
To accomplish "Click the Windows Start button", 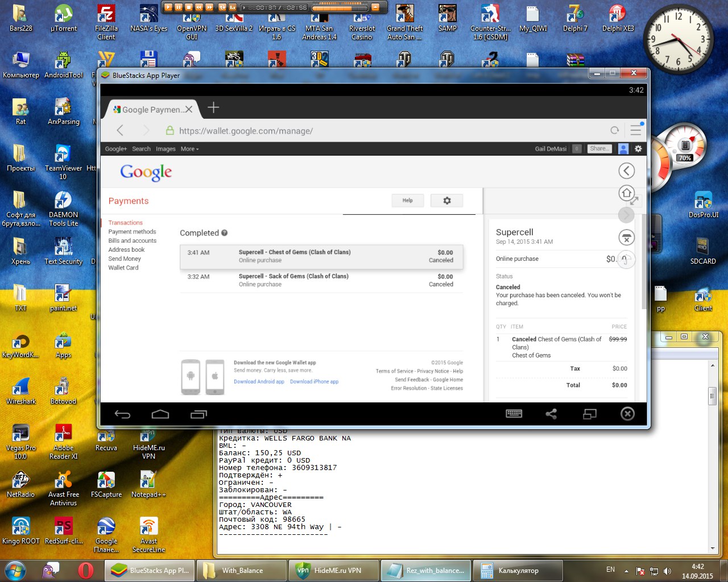I will tap(15, 570).
